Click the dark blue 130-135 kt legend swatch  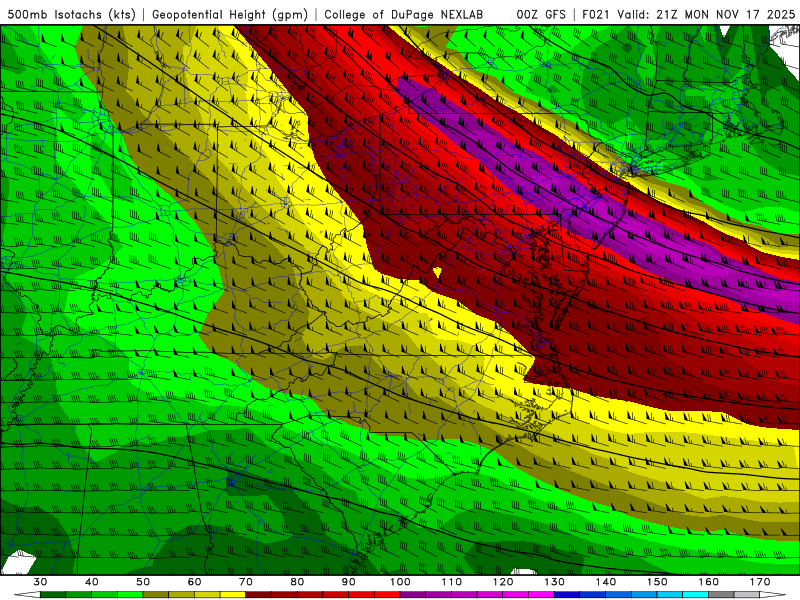[567, 595]
